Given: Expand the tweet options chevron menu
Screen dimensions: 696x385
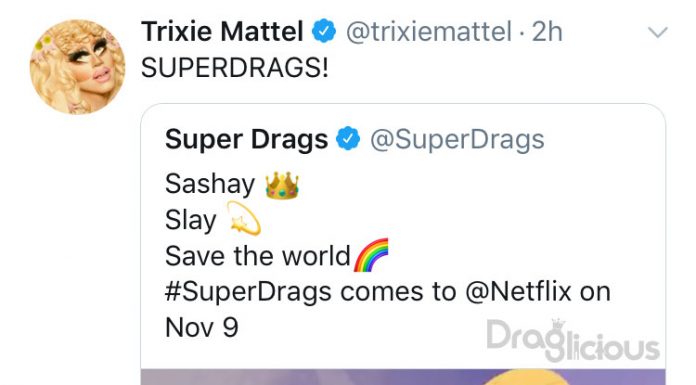Looking at the screenshot, I should pos(657,32).
